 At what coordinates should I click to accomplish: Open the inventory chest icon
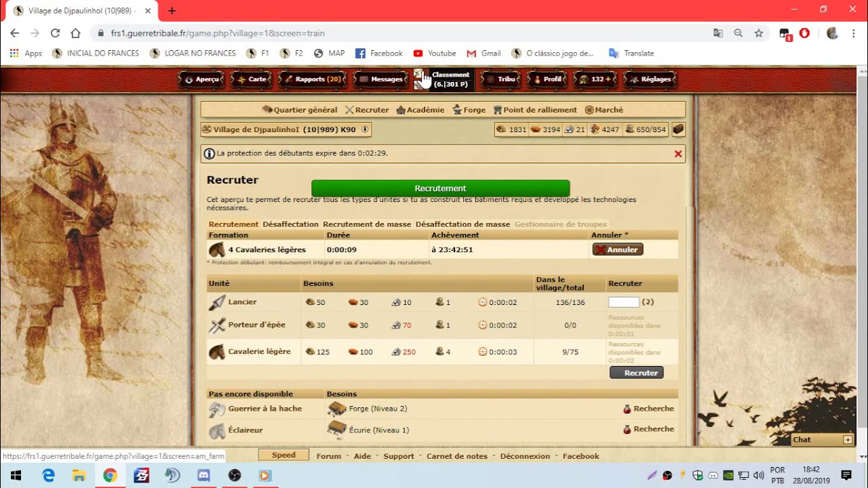(x=678, y=129)
